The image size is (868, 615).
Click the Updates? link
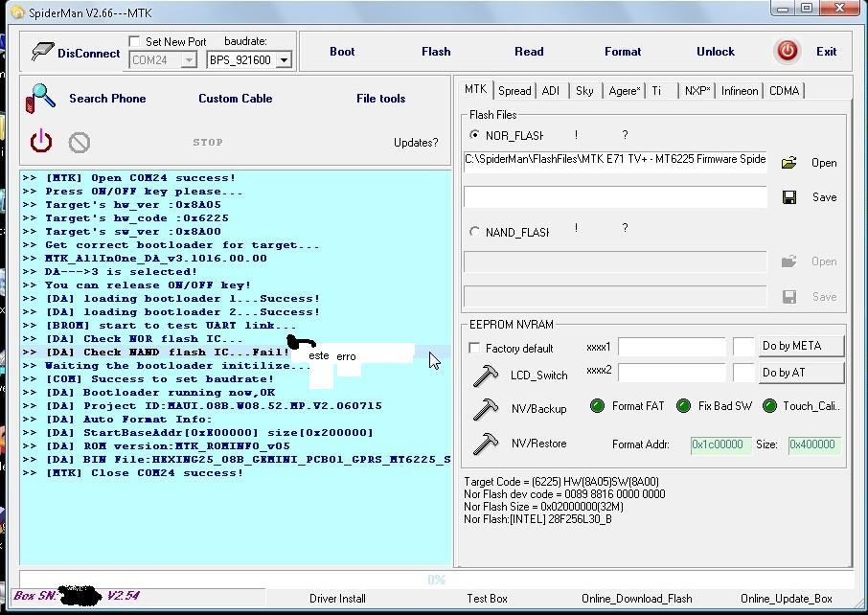(x=416, y=143)
